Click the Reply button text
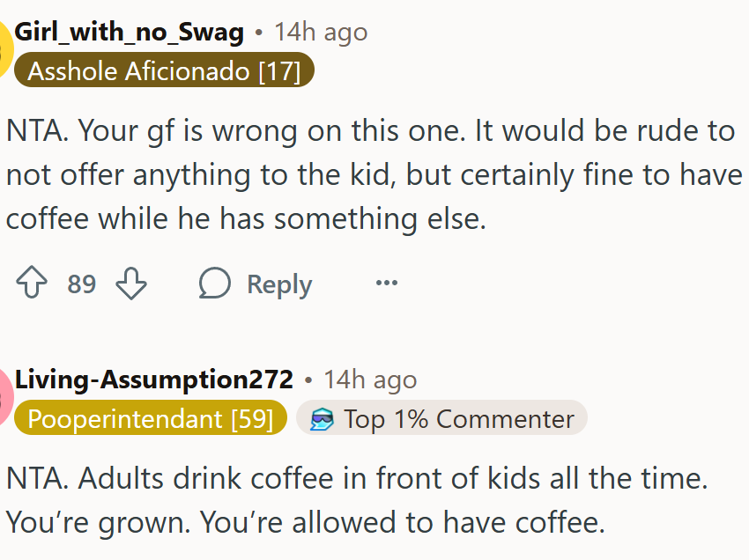 [279, 284]
